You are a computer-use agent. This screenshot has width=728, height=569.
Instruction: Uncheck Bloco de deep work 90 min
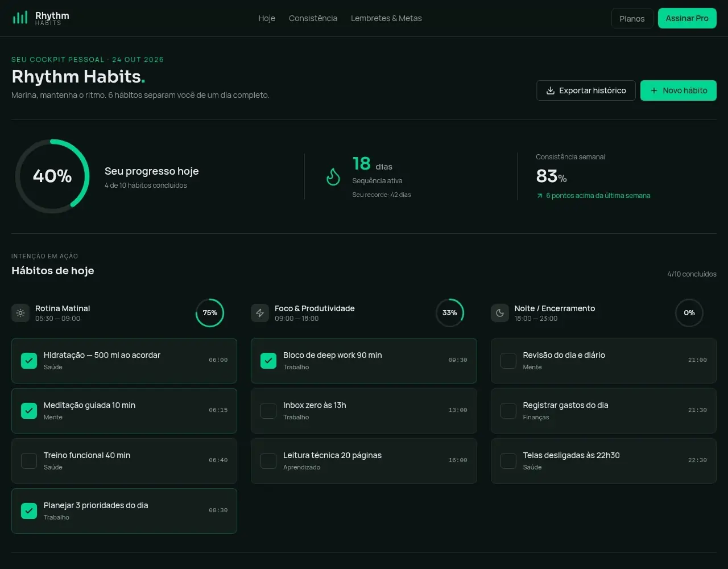(x=268, y=361)
